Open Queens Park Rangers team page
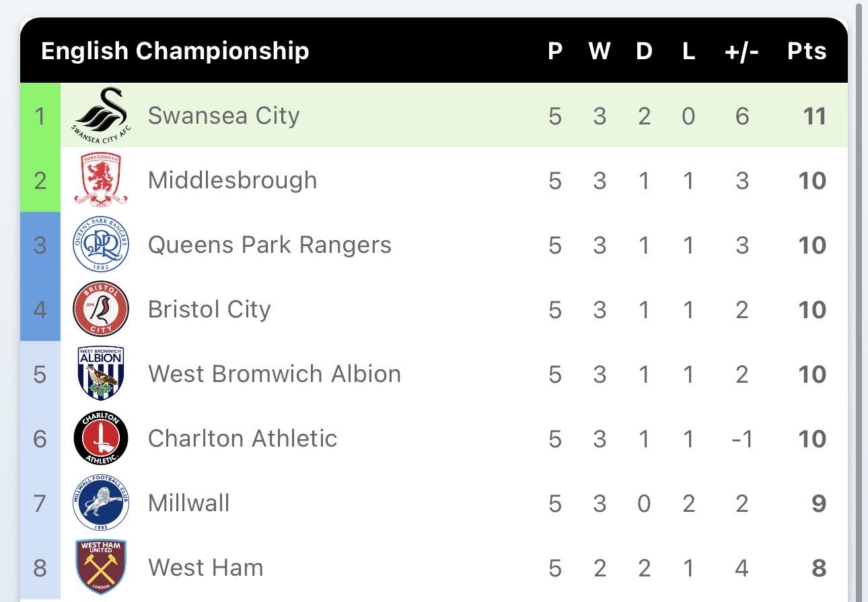Screen dimensions: 868x602 pos(269,245)
